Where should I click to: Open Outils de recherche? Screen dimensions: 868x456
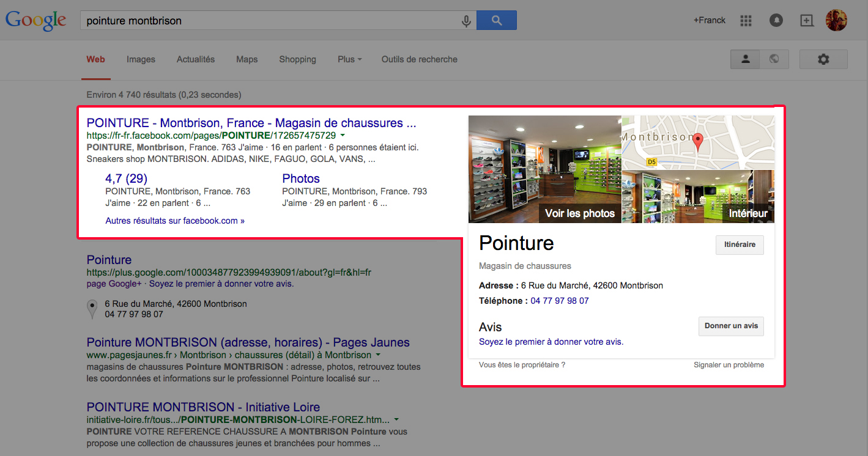(x=420, y=59)
